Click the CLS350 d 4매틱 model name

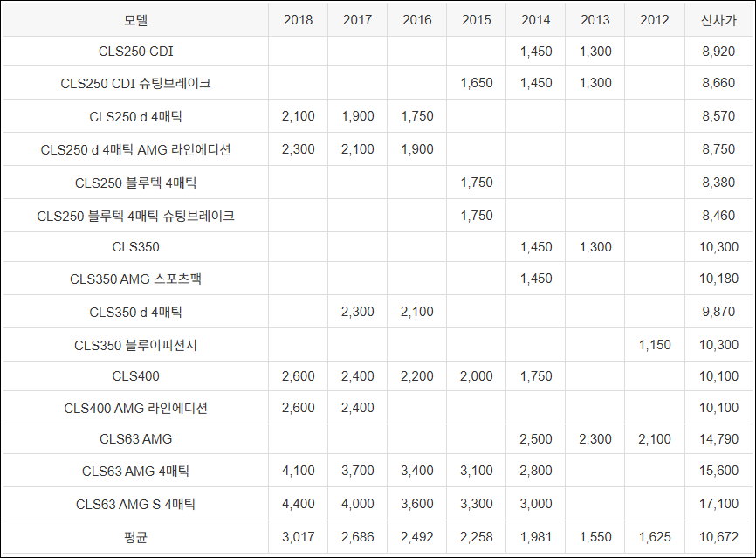pyautogui.click(x=135, y=313)
